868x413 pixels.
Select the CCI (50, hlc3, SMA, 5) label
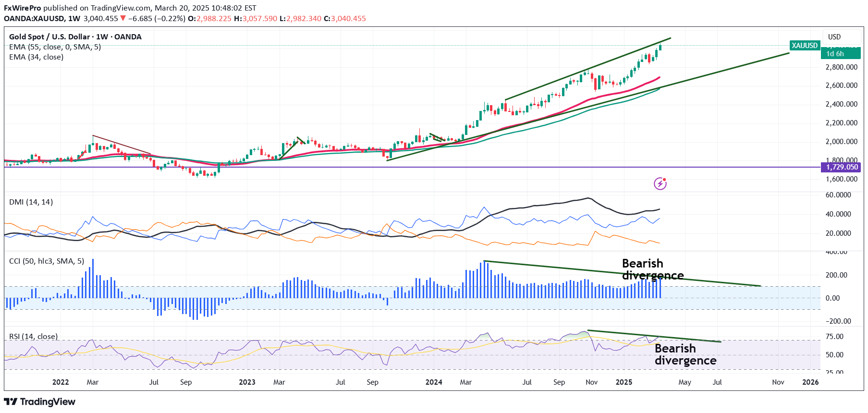(x=47, y=261)
